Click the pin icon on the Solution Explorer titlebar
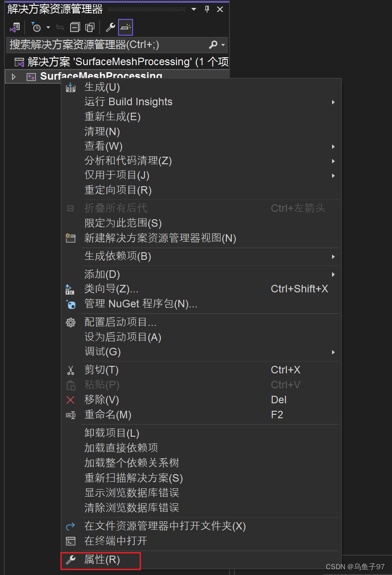392x575 pixels. (x=207, y=9)
